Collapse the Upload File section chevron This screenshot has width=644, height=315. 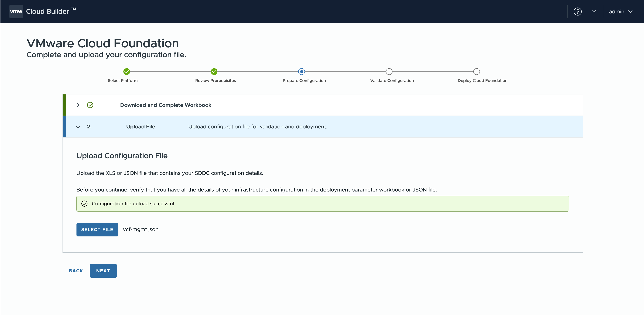tap(78, 127)
